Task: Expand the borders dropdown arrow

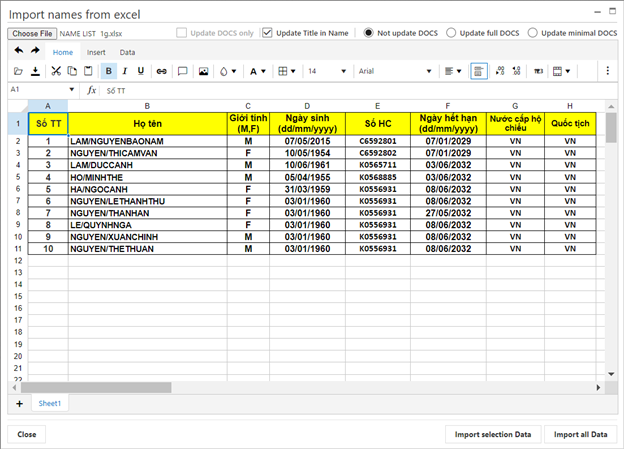Action: (293, 71)
